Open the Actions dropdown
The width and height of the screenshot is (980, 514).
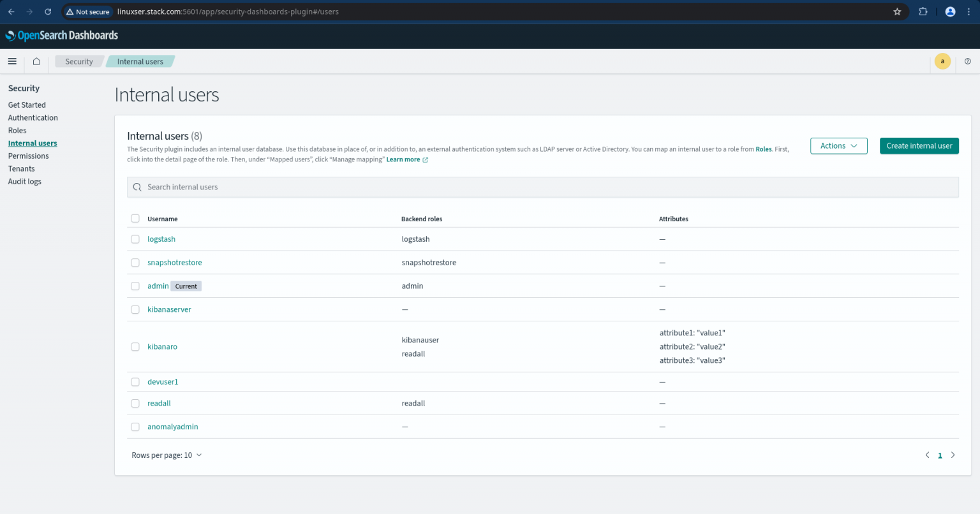point(838,145)
